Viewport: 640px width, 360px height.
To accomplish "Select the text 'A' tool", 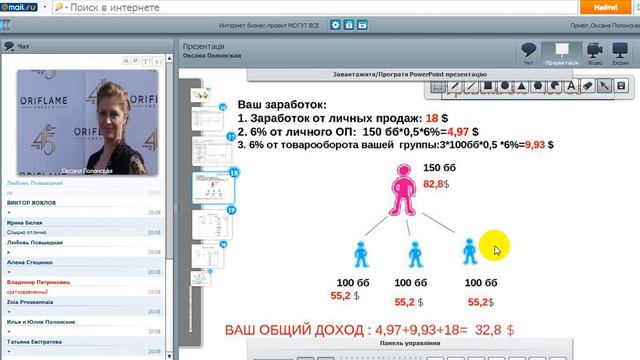I will click(571, 86).
